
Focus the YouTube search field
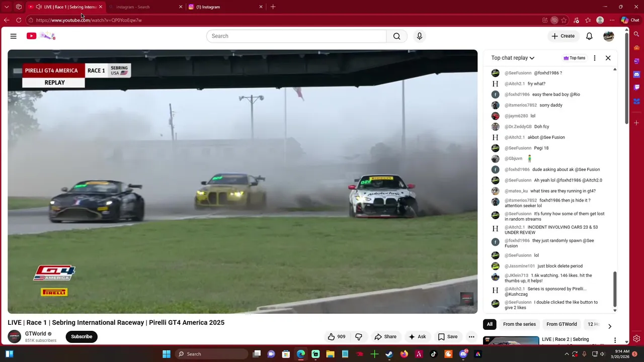click(296, 36)
